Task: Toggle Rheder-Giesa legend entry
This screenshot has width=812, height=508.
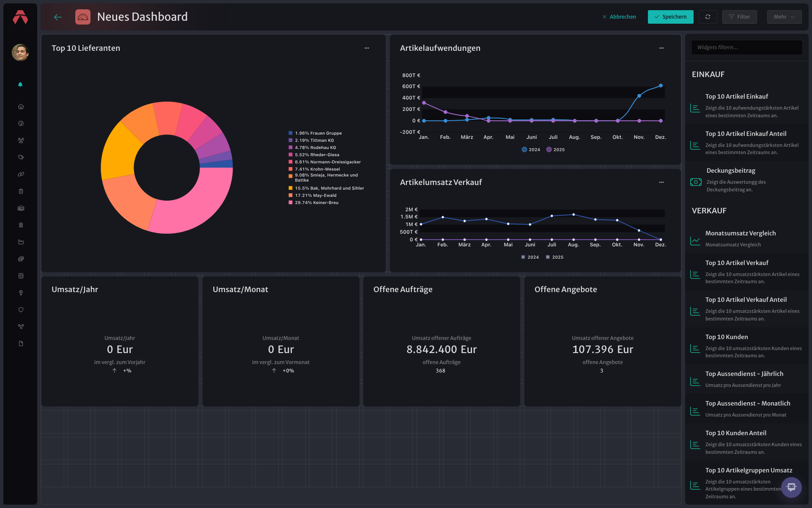Action: coord(314,155)
